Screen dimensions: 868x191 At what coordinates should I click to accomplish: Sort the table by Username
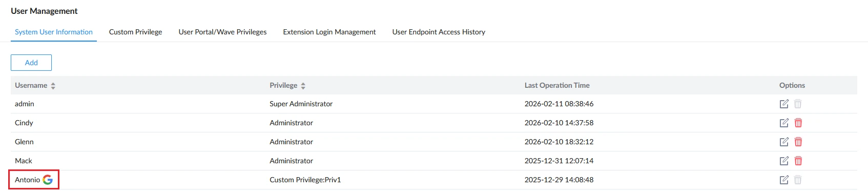[x=53, y=86]
